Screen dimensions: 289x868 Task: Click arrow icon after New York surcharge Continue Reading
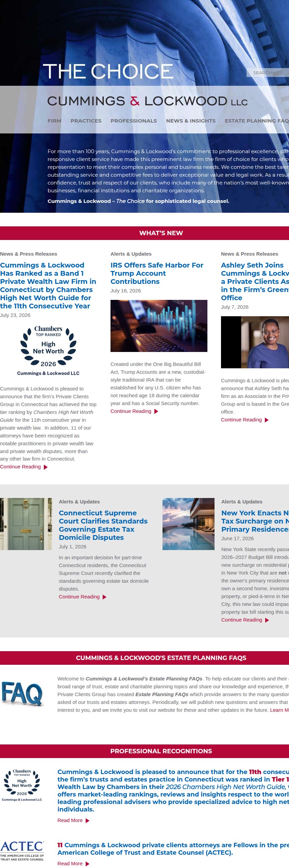point(267,620)
